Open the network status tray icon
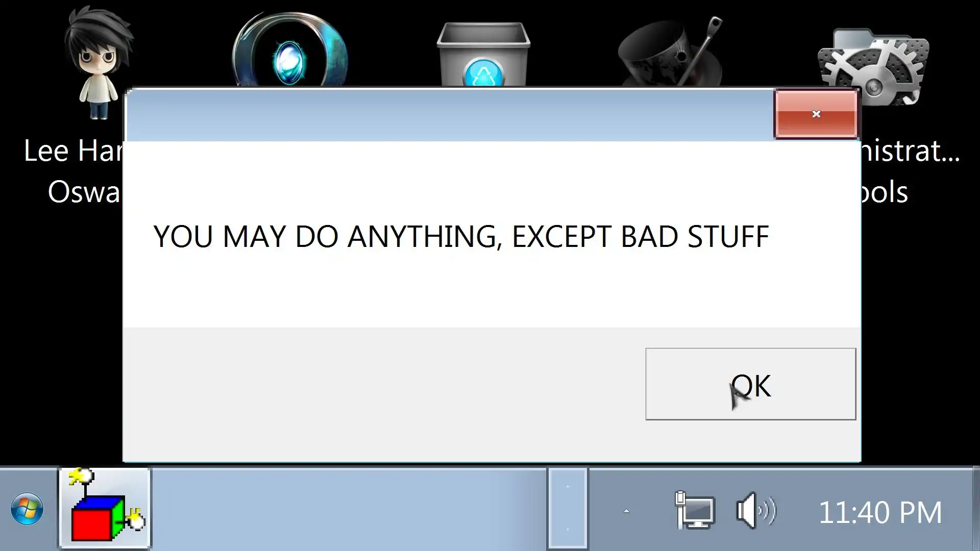The height and width of the screenshot is (551, 980). pyautogui.click(x=695, y=510)
